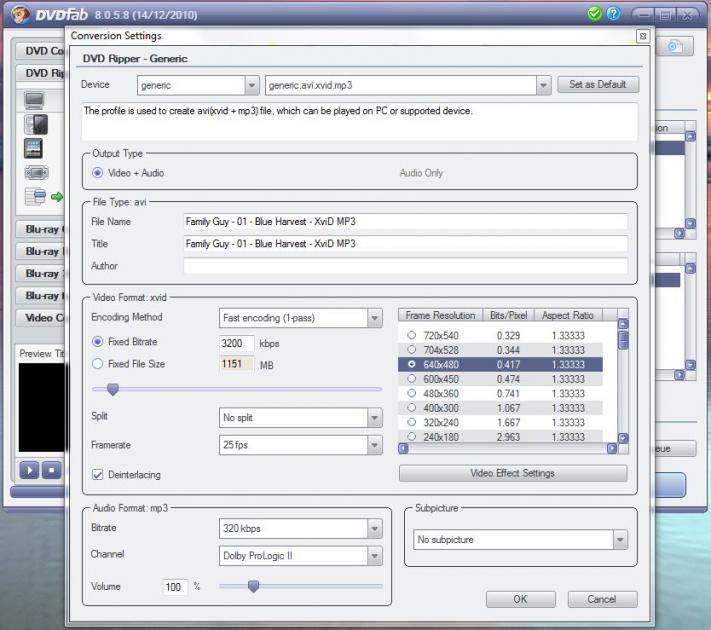Stop the preview playback

(x=51, y=470)
